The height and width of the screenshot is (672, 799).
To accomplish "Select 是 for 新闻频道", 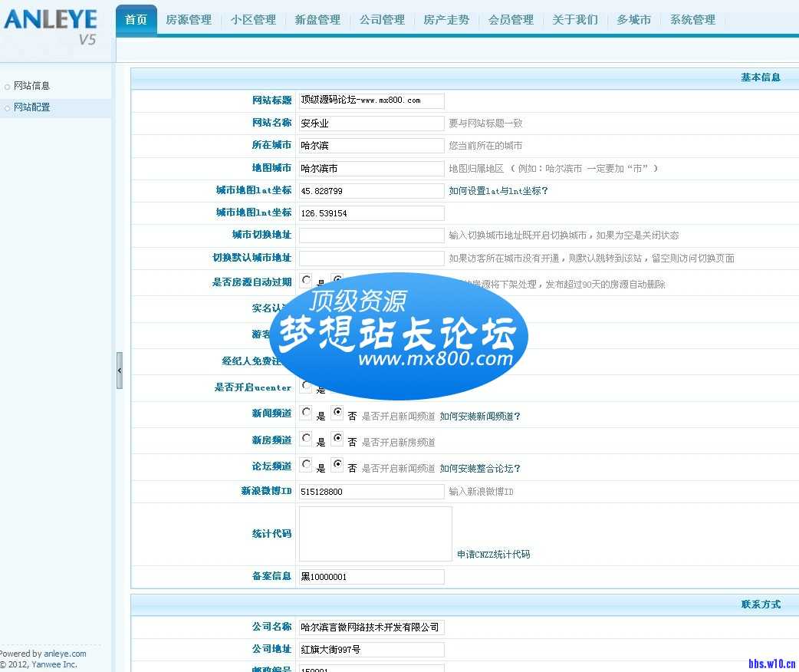I will coord(306,413).
